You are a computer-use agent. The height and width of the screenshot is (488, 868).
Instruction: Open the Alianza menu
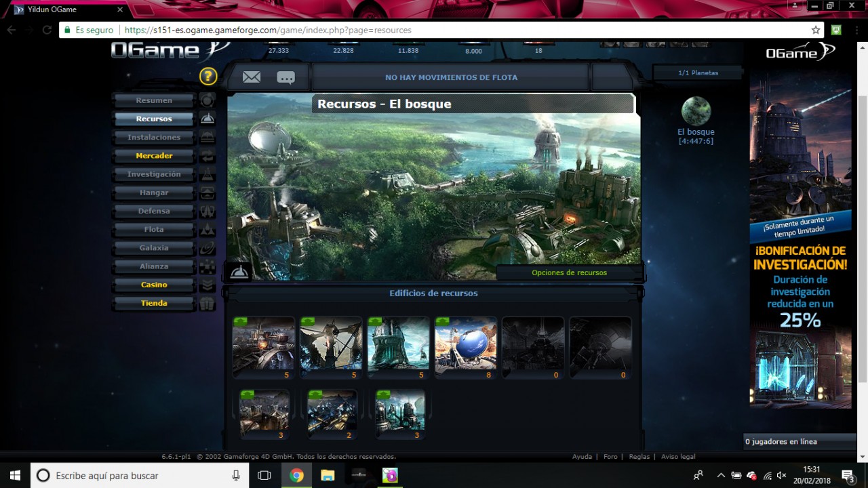[154, 266]
